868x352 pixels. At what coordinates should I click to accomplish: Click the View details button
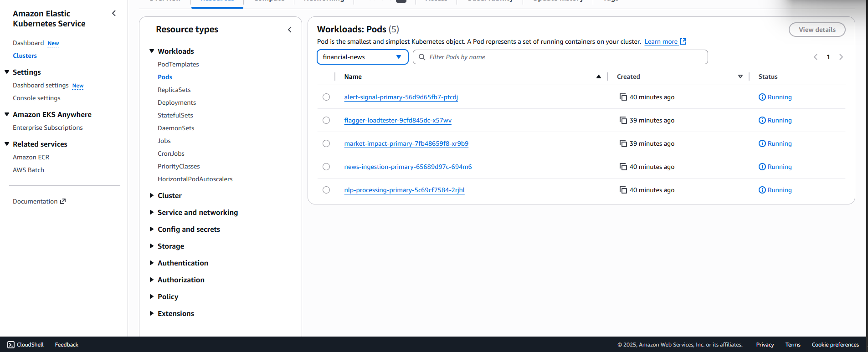[x=817, y=30]
